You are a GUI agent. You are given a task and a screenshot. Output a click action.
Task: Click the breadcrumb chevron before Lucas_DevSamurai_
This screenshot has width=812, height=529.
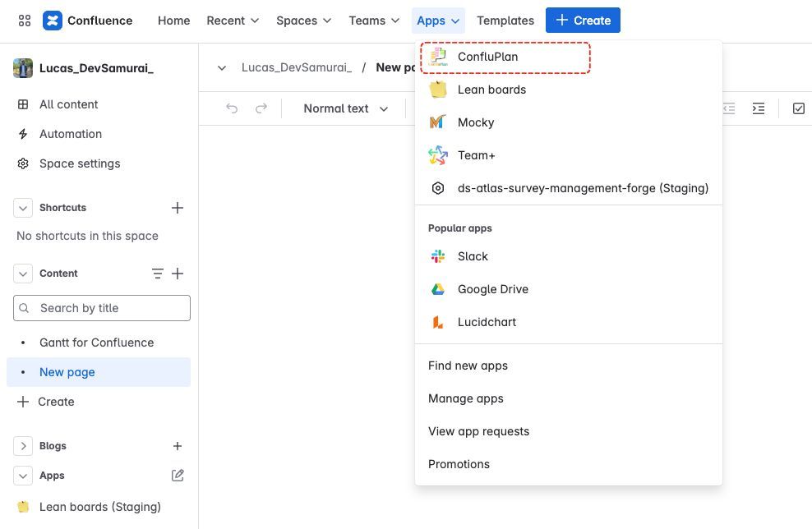pos(222,68)
